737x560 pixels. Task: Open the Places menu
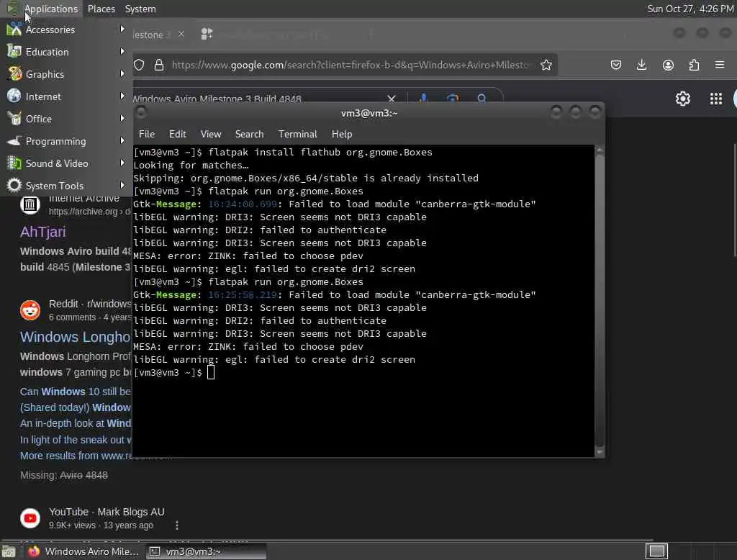coord(101,9)
